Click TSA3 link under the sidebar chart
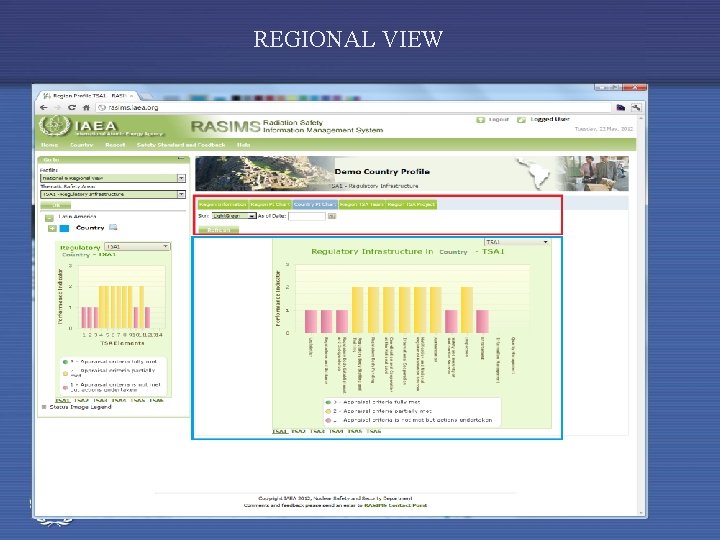The image size is (720, 540). pos(100,400)
